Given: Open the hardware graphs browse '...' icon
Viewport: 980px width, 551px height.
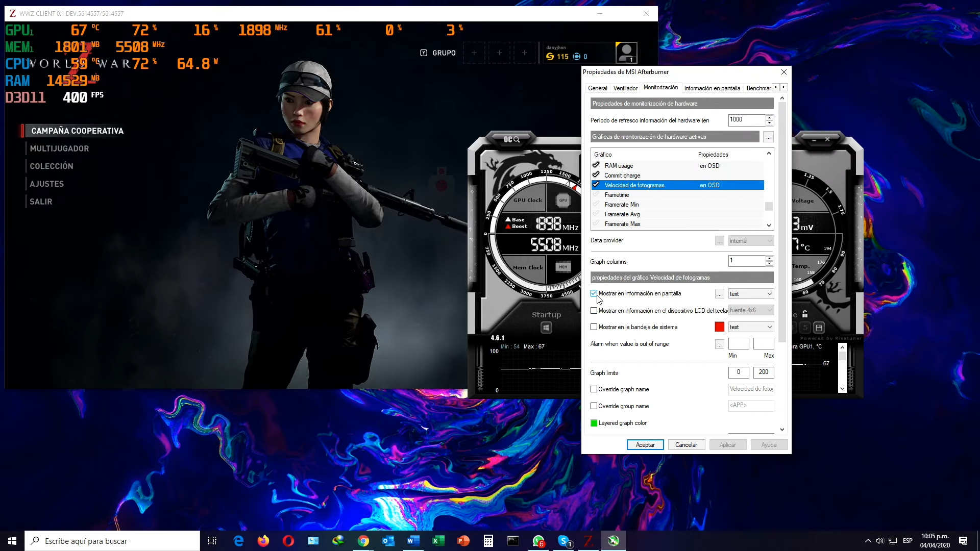Looking at the screenshot, I should pyautogui.click(x=768, y=137).
